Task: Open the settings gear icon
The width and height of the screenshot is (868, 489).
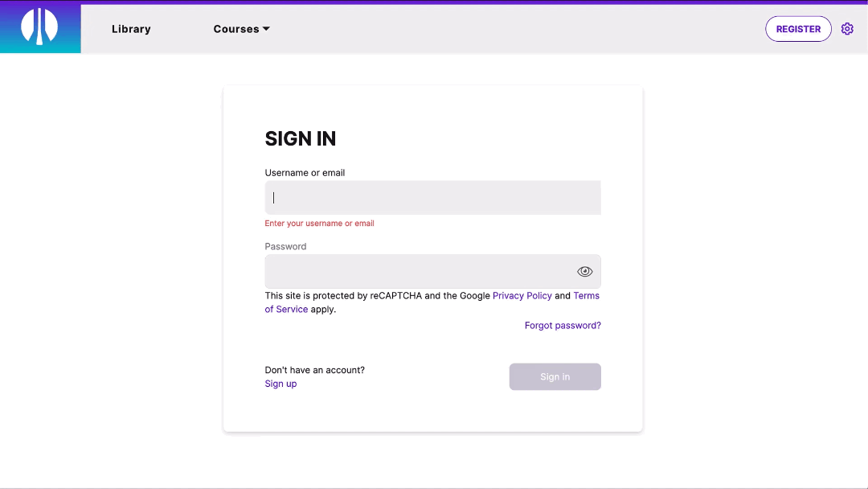Action: point(847,28)
